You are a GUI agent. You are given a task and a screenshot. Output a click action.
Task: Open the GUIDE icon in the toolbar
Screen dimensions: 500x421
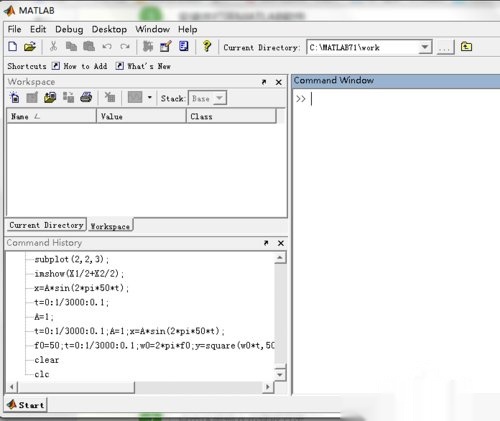pyautogui.click(x=166, y=47)
